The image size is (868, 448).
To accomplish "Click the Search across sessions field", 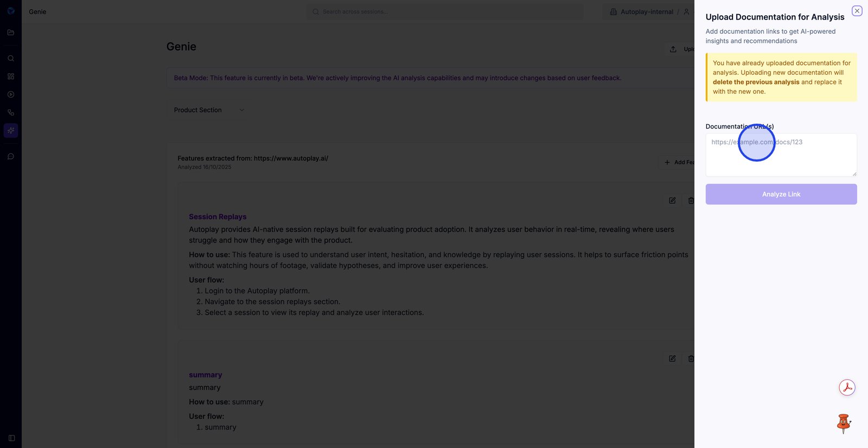I will [x=445, y=12].
